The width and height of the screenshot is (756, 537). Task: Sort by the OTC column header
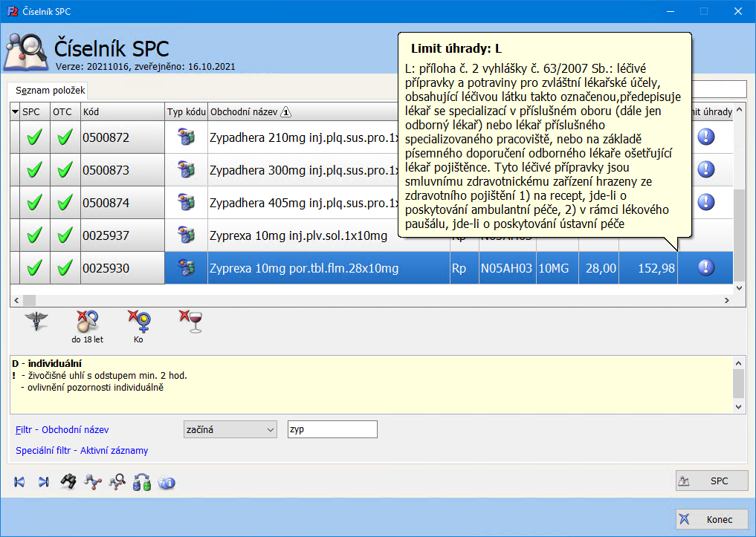click(x=65, y=111)
